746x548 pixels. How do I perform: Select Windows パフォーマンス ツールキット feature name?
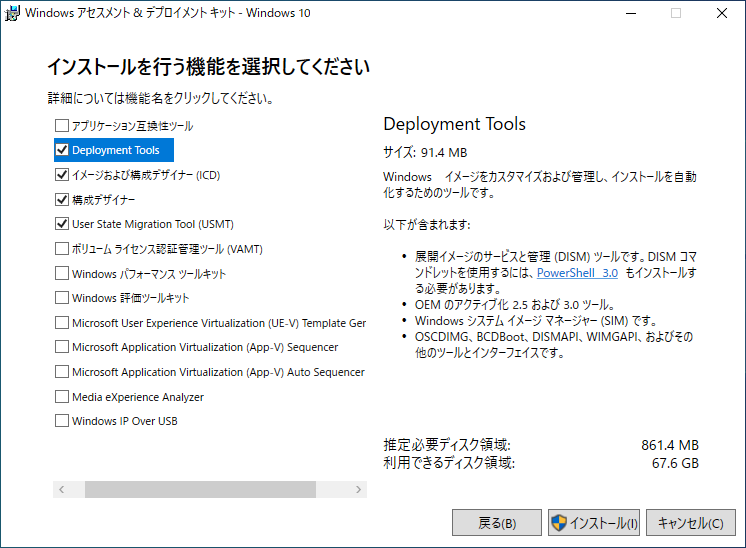(x=149, y=274)
